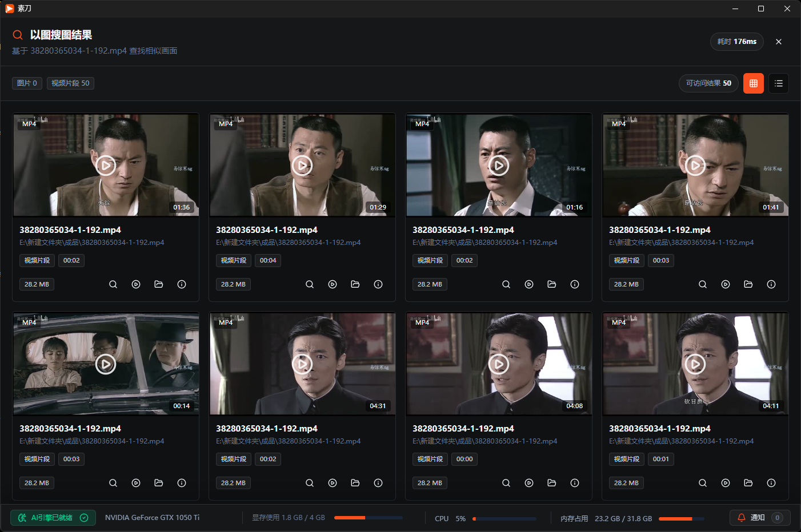View info for the 04:11 clip
801x532 pixels.
click(x=771, y=483)
